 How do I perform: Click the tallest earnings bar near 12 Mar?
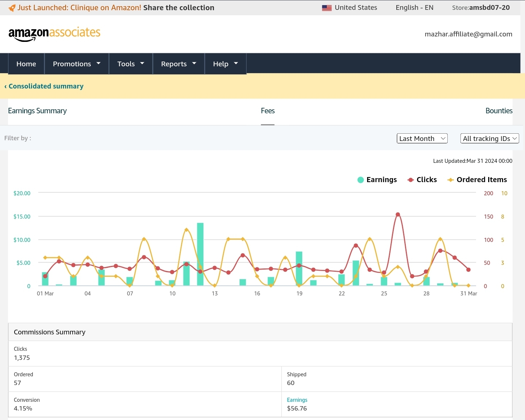(x=200, y=254)
